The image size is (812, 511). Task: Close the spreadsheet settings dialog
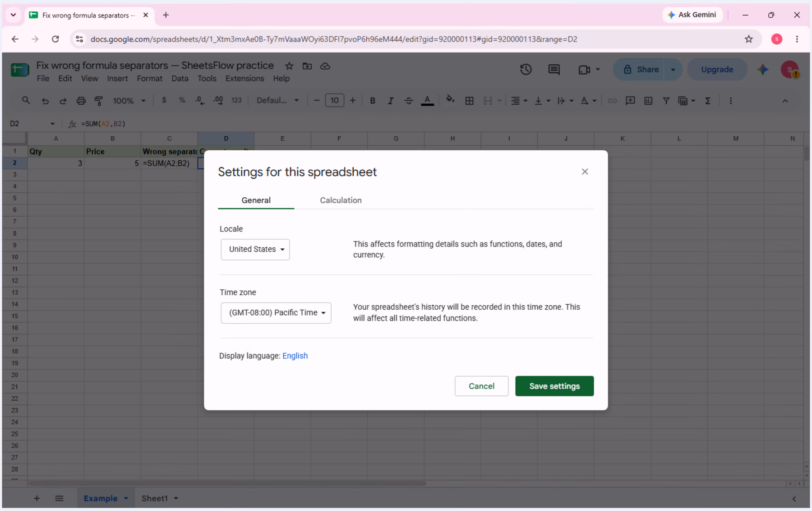[x=585, y=172]
